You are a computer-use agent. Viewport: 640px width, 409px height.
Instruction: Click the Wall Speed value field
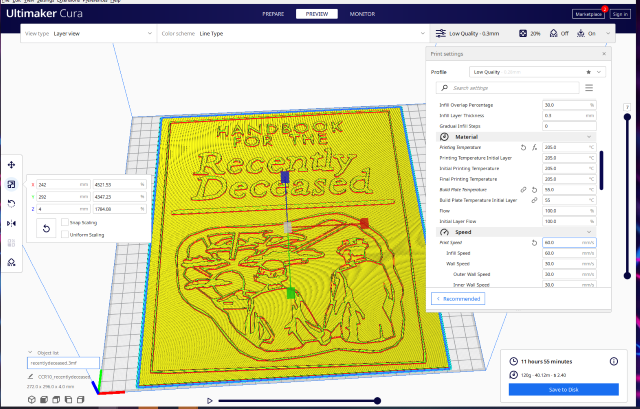[x=569, y=264]
